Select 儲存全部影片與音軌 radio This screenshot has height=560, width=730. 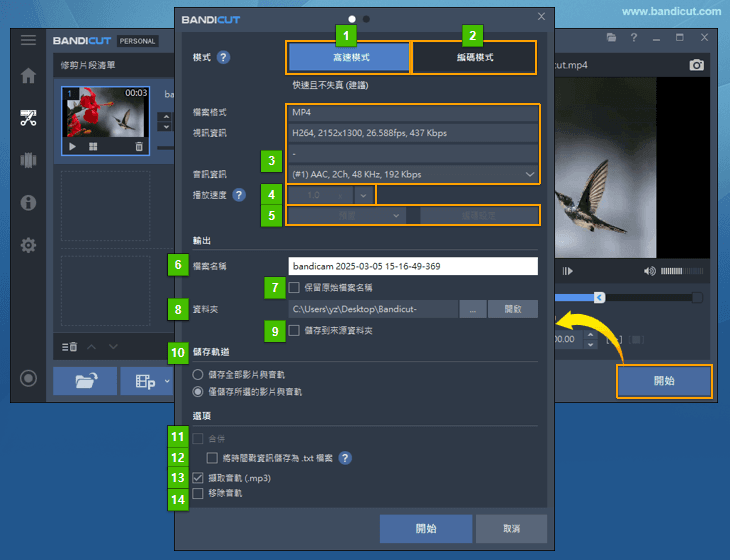[198, 374]
